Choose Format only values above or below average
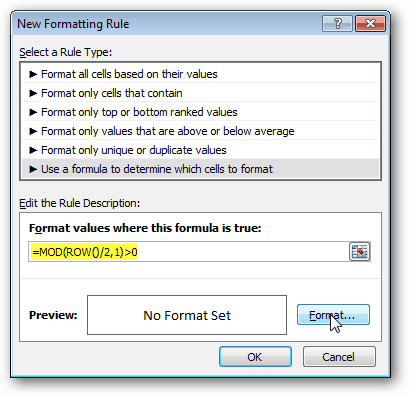This screenshot has height=396, width=409. (x=200, y=131)
